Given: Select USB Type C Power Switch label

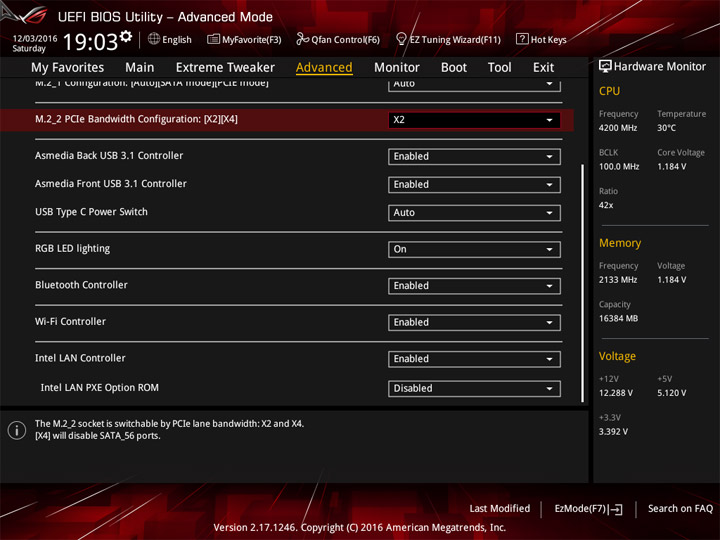Looking at the screenshot, I should (91, 212).
